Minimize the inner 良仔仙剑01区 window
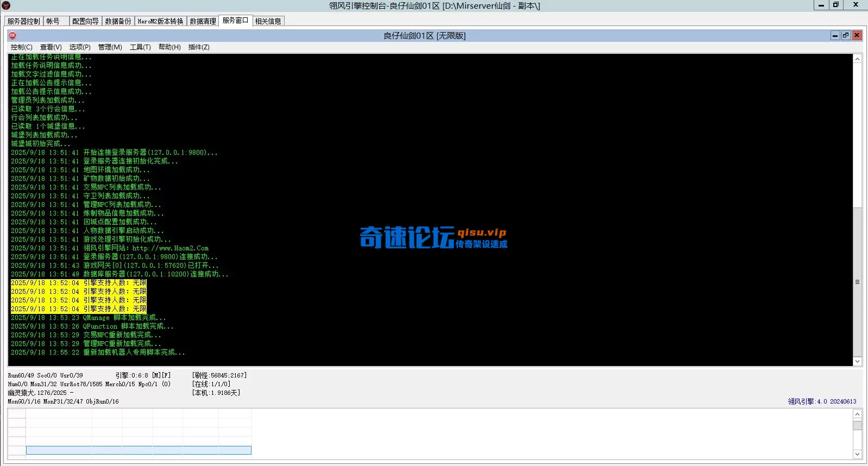The width and height of the screenshot is (868, 466). [835, 35]
